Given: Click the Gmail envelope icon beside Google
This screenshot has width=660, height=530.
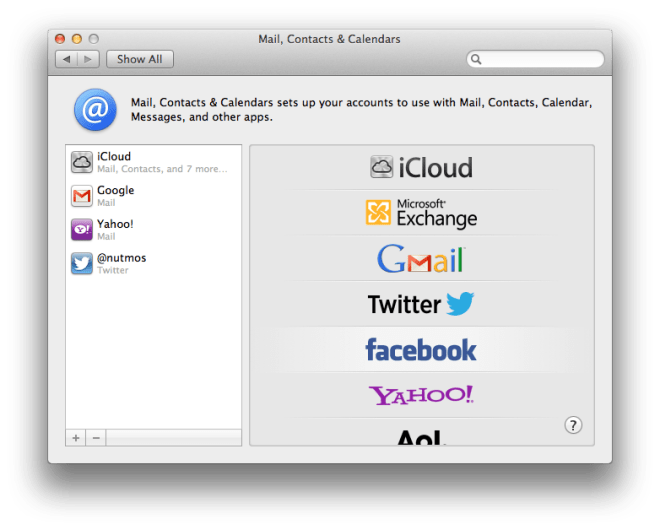Looking at the screenshot, I should click(82, 196).
